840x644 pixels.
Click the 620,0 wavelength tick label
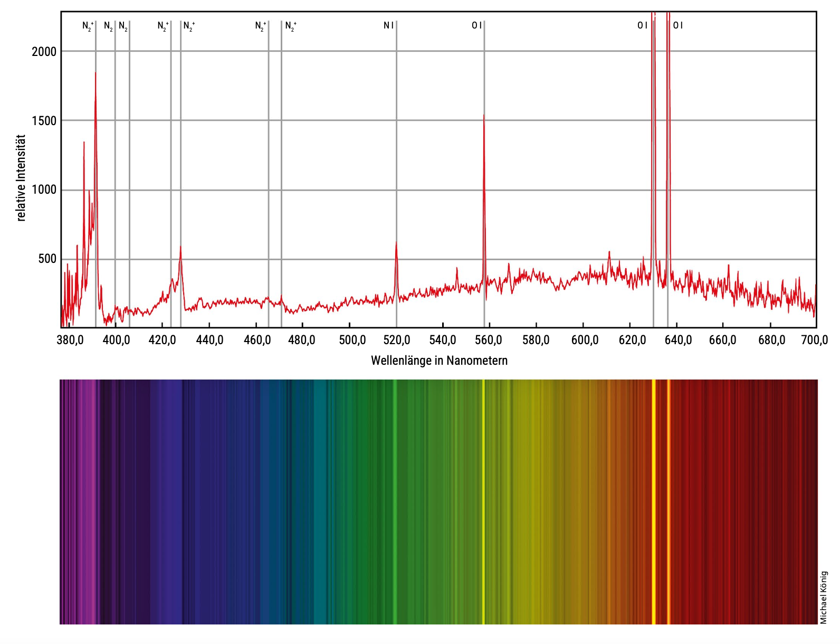[x=632, y=340]
